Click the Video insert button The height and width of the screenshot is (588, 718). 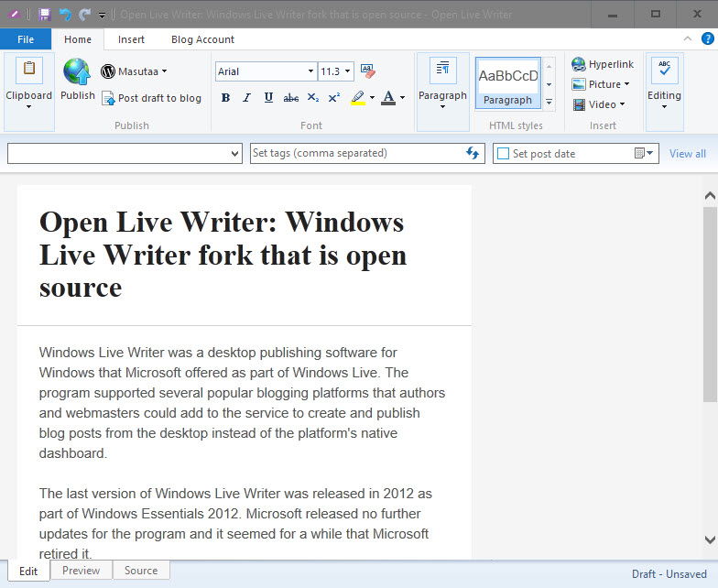(599, 104)
